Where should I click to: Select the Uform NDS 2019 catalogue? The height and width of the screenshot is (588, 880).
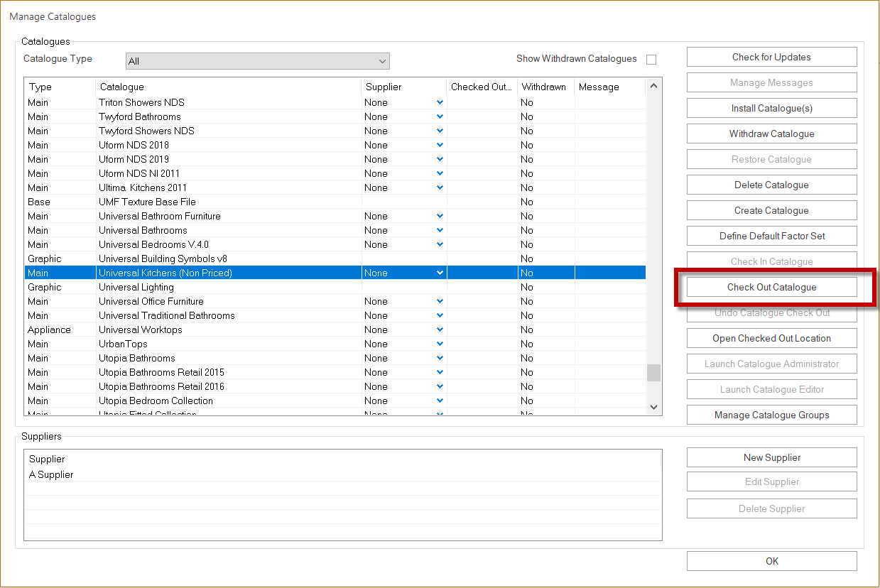[x=335, y=159]
